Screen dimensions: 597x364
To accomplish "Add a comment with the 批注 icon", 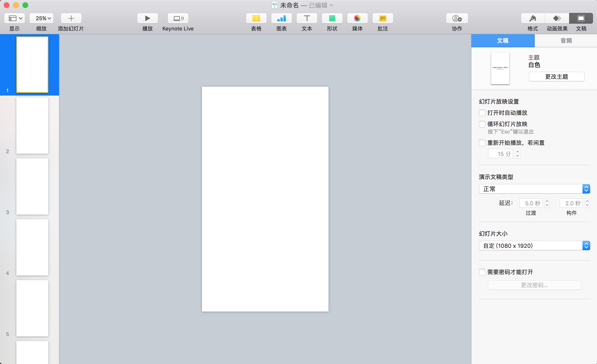I will (x=383, y=18).
